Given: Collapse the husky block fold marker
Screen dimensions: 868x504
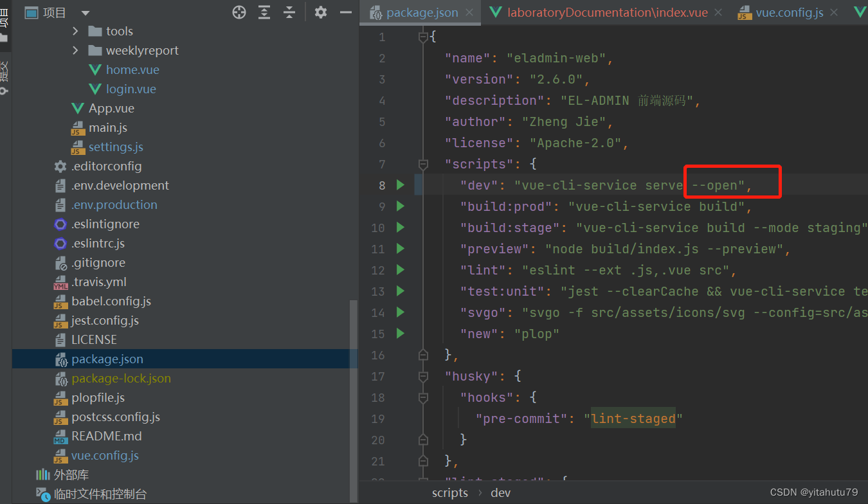Looking at the screenshot, I should click(x=423, y=376).
